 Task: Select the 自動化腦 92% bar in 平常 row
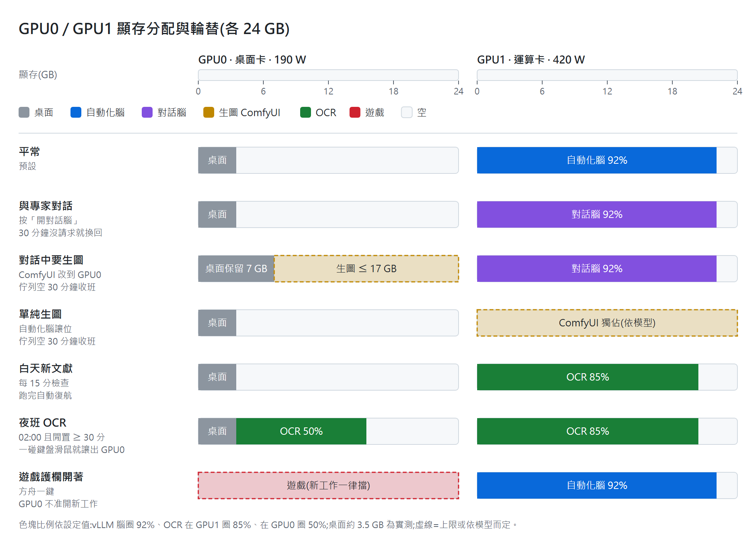click(597, 160)
